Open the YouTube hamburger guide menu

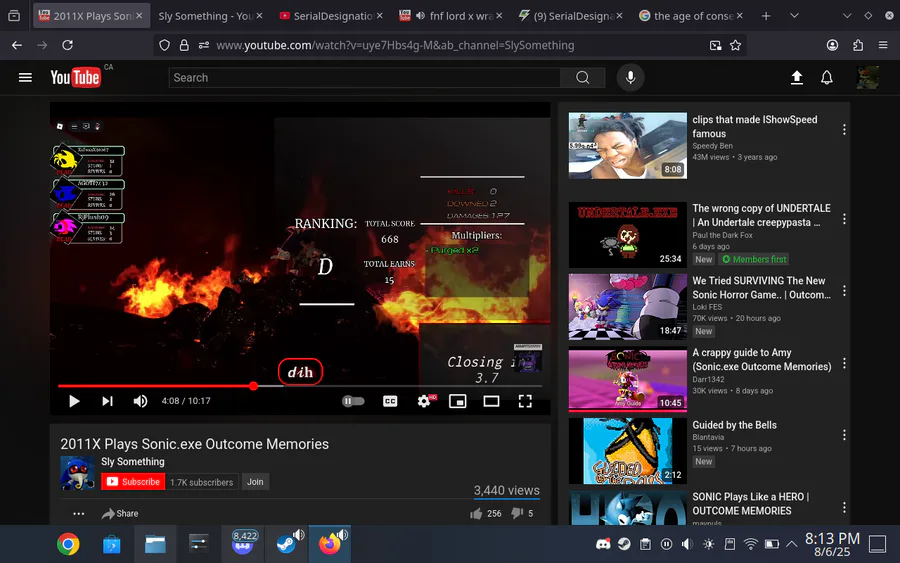click(25, 77)
